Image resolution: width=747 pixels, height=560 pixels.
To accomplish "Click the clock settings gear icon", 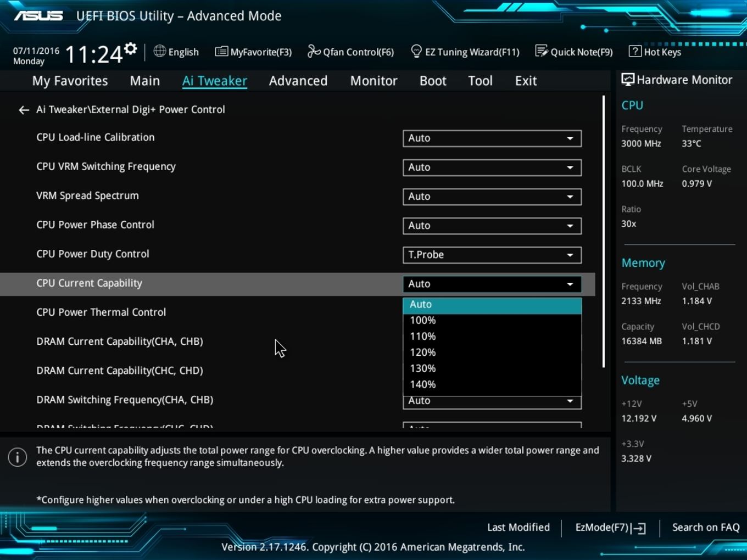I will click(130, 49).
